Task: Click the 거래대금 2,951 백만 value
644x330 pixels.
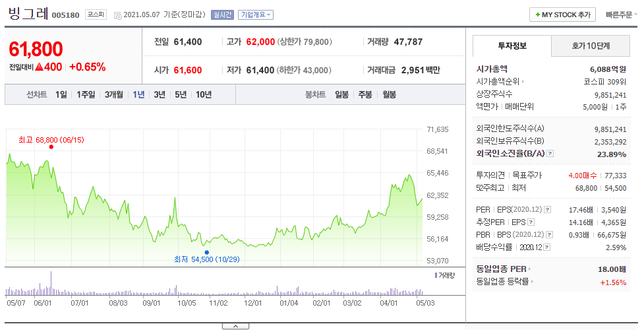Action: tap(421, 70)
